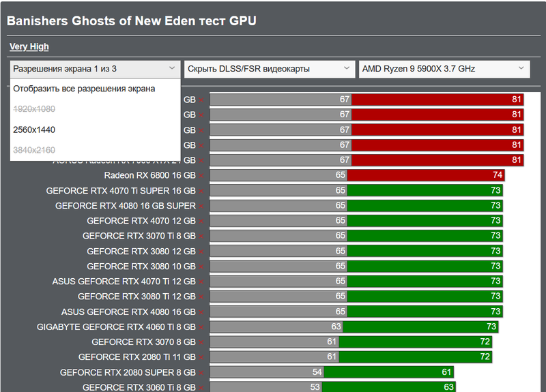Open the AMD Ryzen 9 5900X processor dropdown
This screenshot has height=392, width=546.
pos(444,69)
